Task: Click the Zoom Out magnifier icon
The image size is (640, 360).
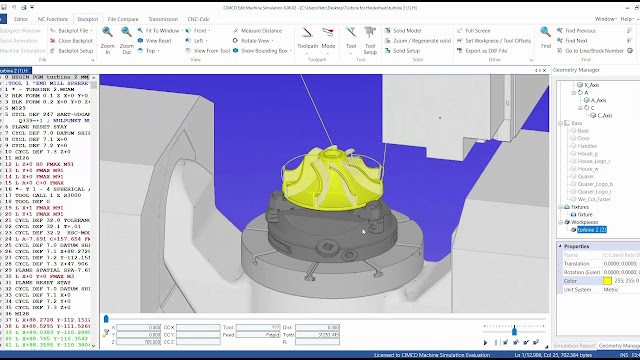Action: click(x=127, y=32)
